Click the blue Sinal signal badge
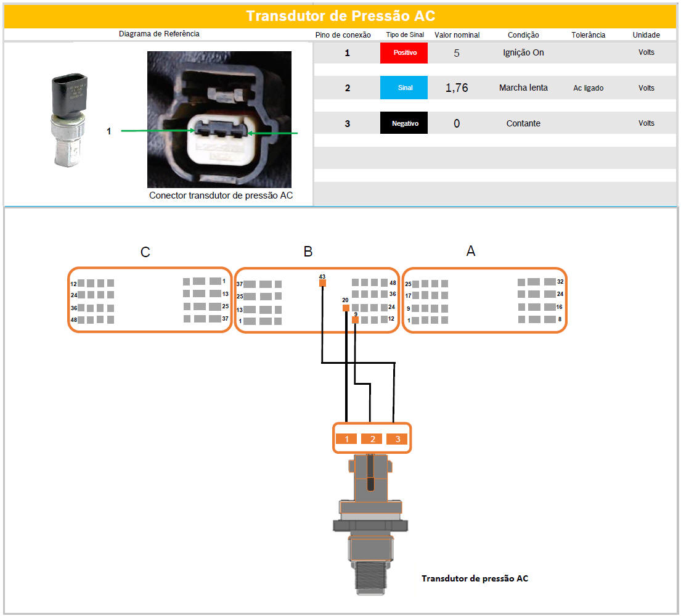Image resolution: width=681 pixels, height=616 pixels. click(404, 88)
